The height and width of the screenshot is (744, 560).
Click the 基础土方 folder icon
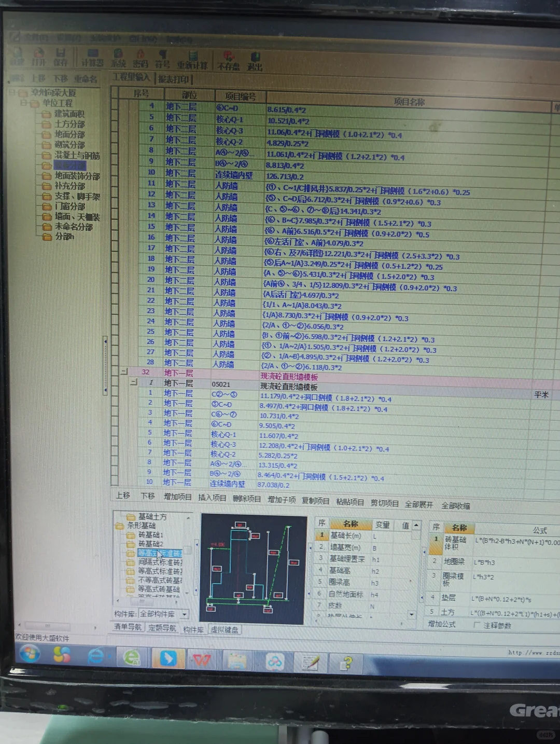(x=131, y=516)
